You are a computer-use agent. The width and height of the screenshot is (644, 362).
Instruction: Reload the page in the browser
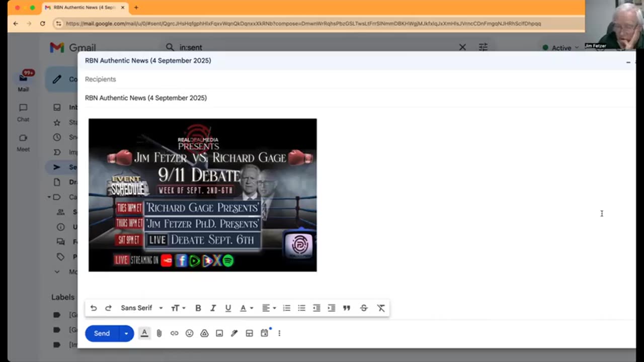click(x=42, y=24)
